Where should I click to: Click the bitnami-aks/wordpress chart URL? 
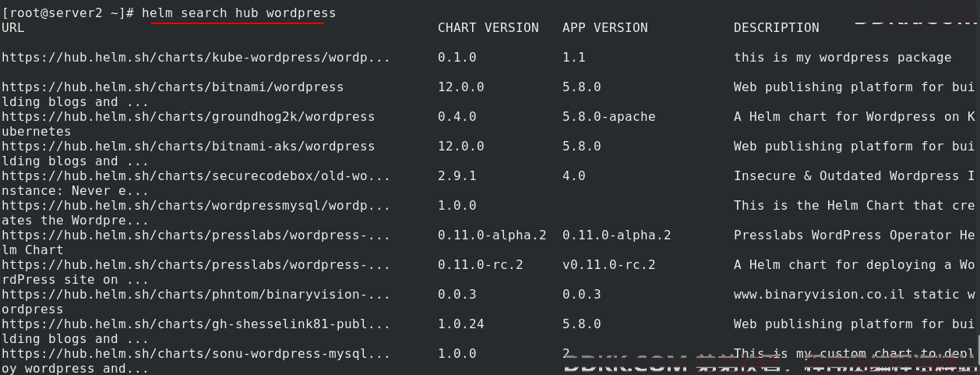[x=189, y=146]
